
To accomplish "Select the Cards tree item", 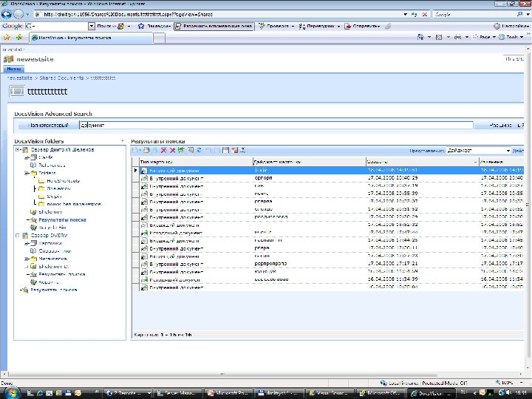I will (x=46, y=157).
